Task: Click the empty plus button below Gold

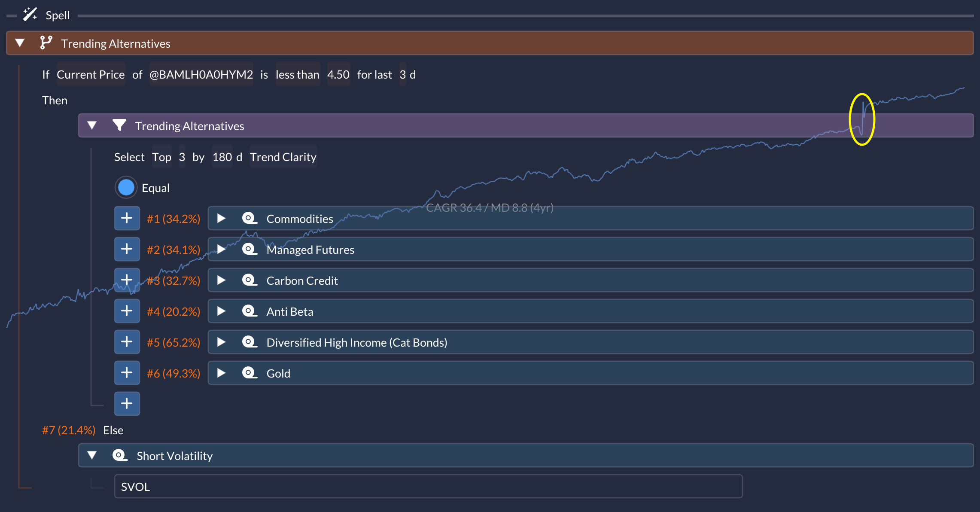Action: click(x=127, y=404)
